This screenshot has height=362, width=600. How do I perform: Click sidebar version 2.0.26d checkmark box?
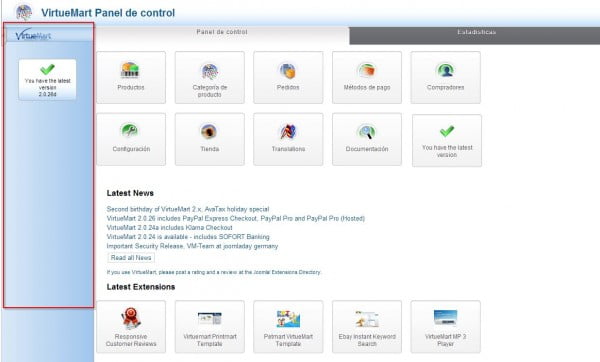[47, 80]
